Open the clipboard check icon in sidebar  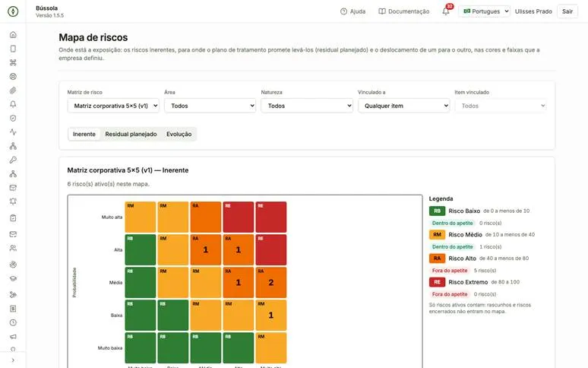13,218
